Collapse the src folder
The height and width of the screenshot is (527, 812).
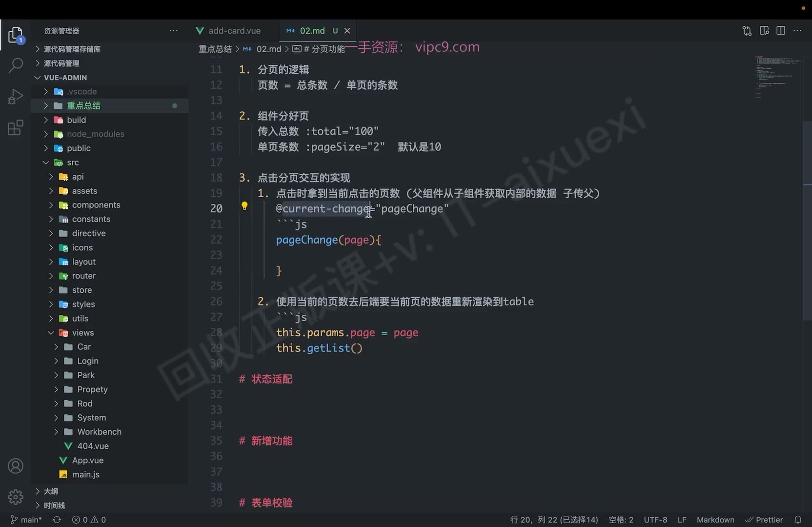[73, 162]
